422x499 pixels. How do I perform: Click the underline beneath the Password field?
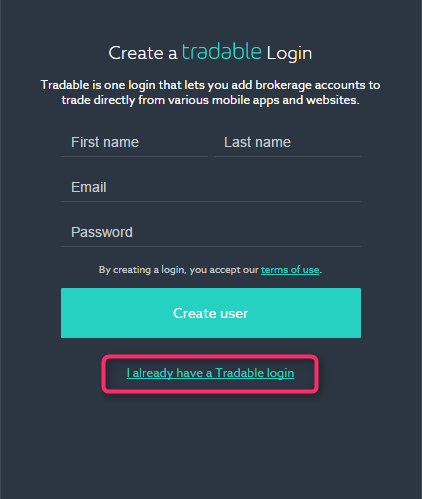(211, 246)
